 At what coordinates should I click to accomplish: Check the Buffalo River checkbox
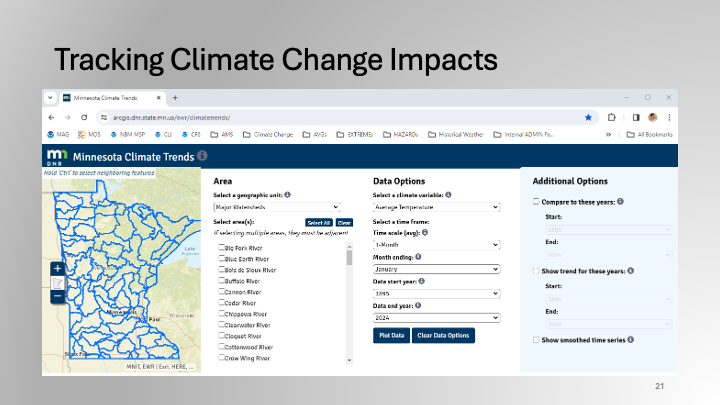[221, 280]
